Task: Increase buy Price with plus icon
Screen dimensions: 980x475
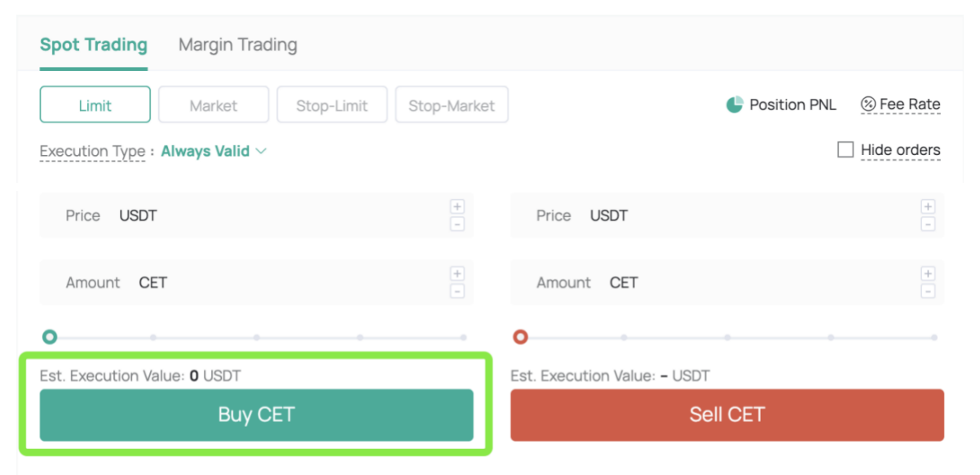Action: click(x=457, y=206)
